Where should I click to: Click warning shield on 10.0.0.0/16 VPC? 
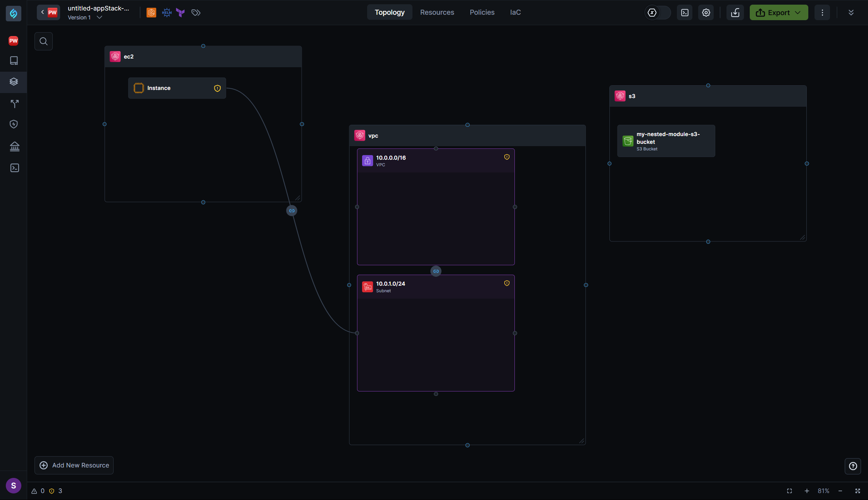click(x=507, y=157)
